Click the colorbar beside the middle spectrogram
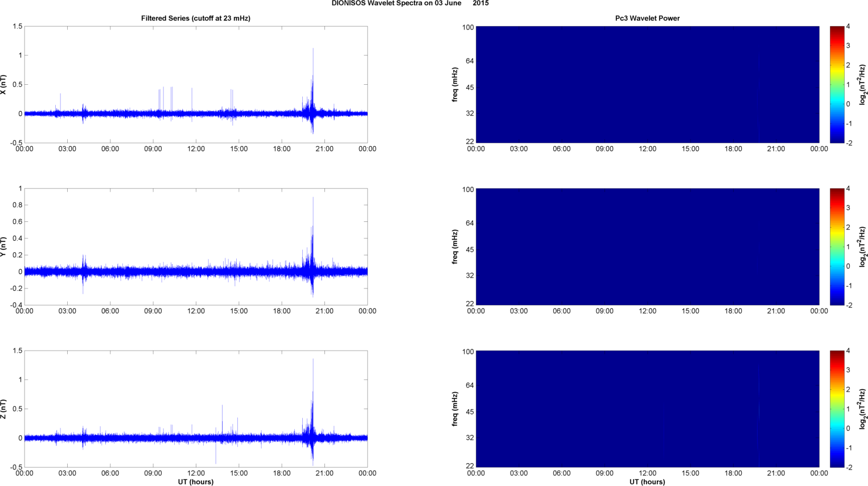Screen dimensions: 868x486 837,246
